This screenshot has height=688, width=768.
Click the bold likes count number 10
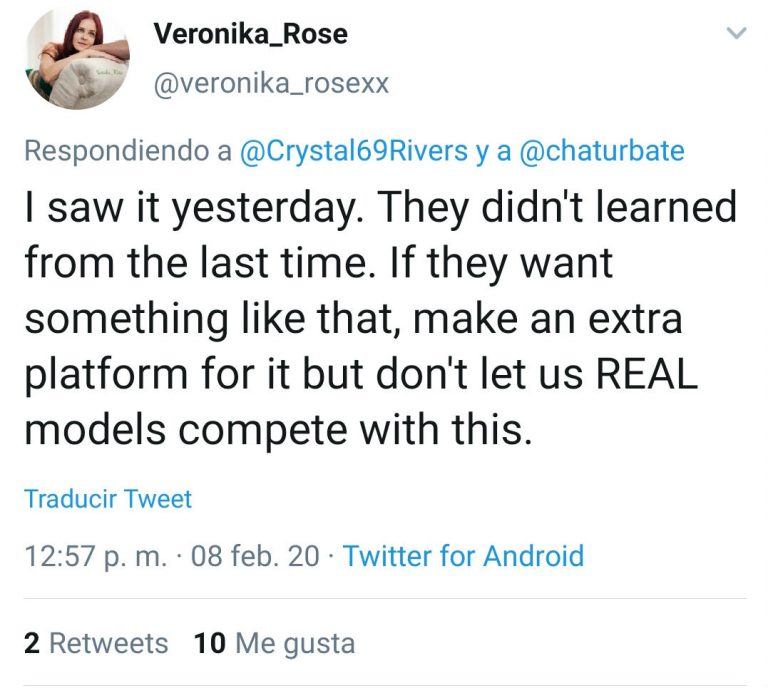coord(210,643)
